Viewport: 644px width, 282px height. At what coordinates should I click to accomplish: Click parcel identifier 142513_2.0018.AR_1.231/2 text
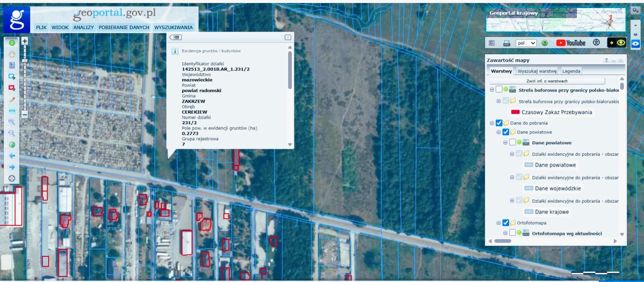click(217, 69)
